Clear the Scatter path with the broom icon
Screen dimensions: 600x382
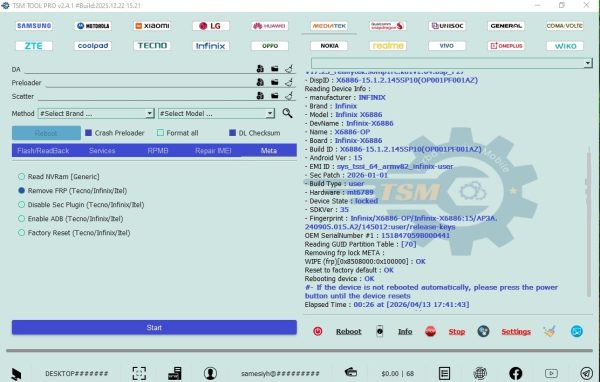click(289, 96)
